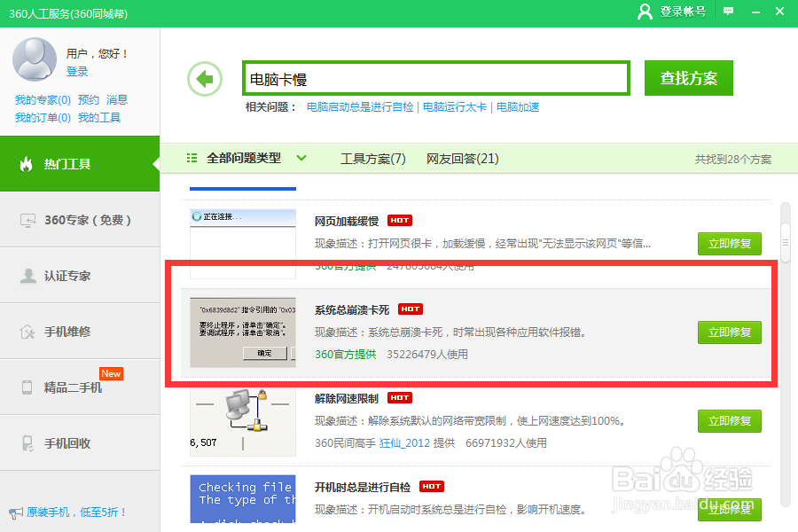Click the HOT badge next to 解除网速限制
798x532 pixels.
point(400,397)
